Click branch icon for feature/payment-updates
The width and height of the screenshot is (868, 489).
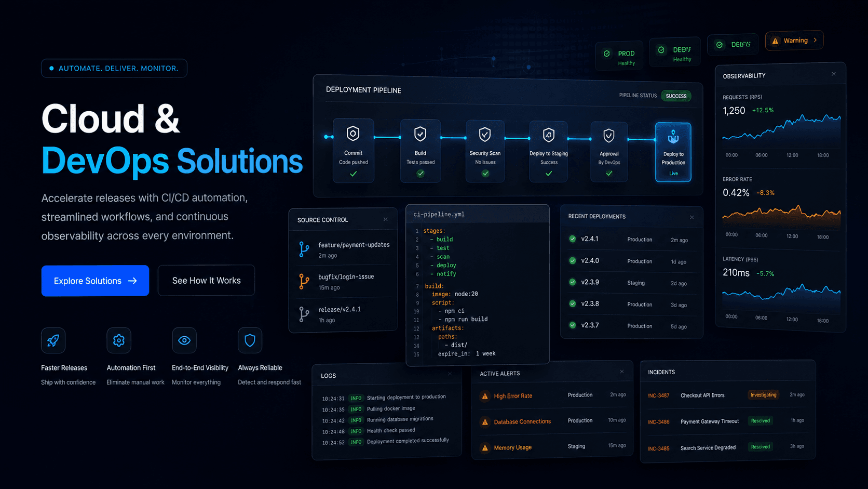304,249
